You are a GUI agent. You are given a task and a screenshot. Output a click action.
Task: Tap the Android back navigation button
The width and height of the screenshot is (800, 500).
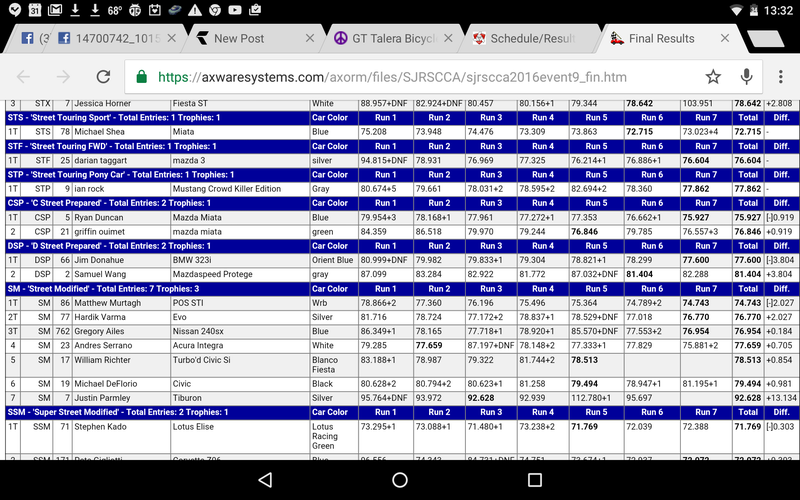click(x=265, y=480)
